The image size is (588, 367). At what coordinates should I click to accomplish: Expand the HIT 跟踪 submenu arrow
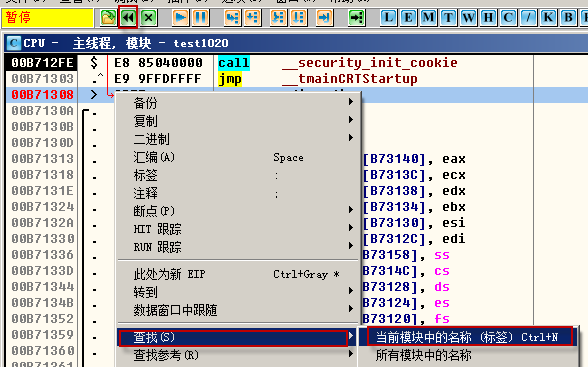point(351,228)
